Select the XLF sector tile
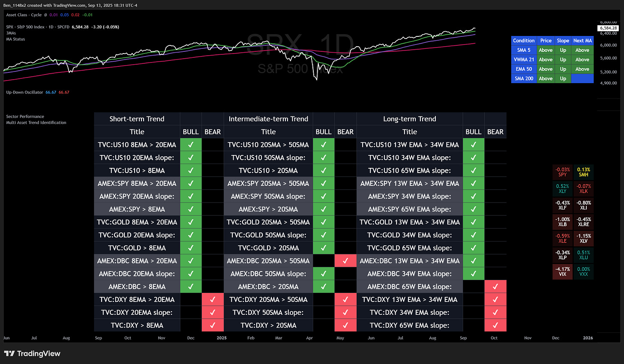 563,205
